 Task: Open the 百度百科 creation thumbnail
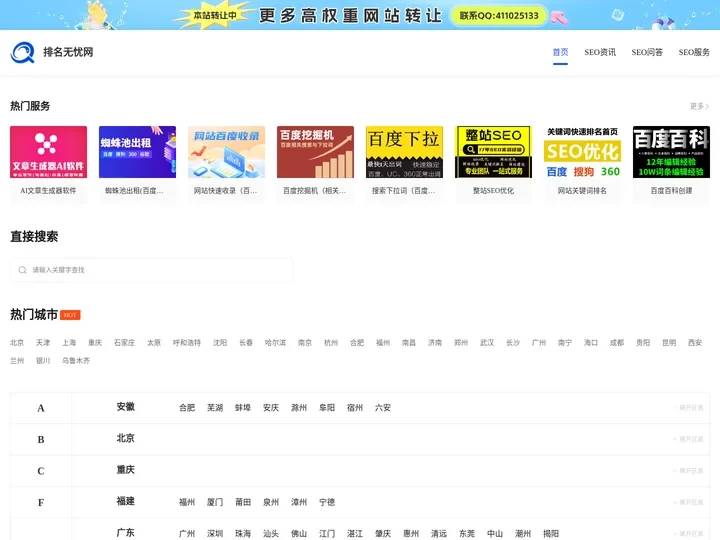click(671, 152)
